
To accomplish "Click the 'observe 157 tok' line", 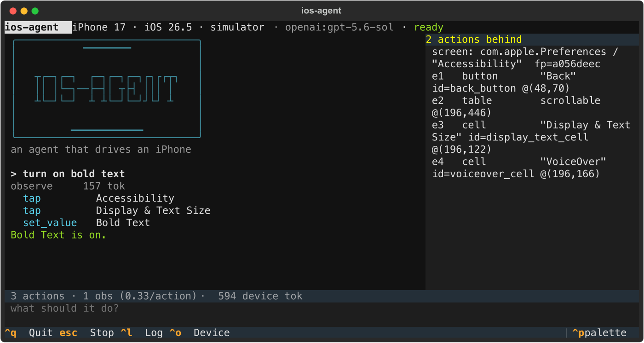I will 68,186.
